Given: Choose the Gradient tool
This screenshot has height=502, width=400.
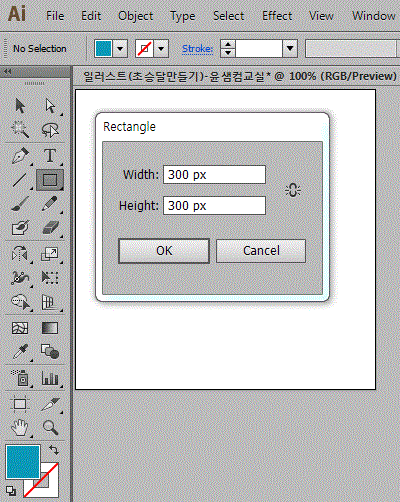Looking at the screenshot, I should click(50, 328).
